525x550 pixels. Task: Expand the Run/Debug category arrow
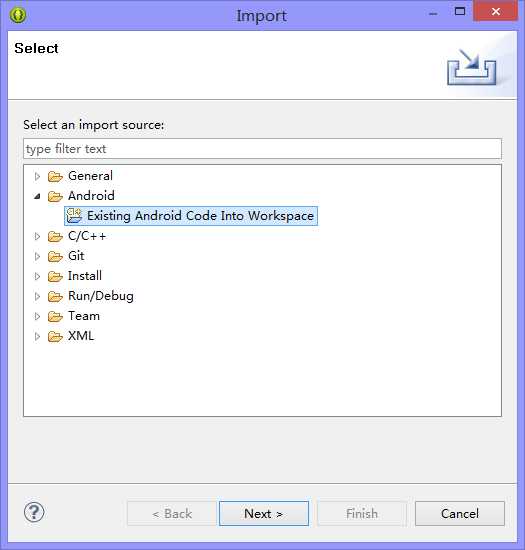coord(37,296)
